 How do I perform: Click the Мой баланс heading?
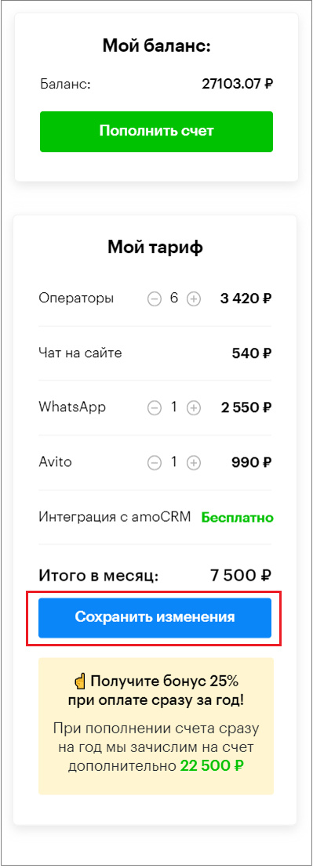click(156, 46)
